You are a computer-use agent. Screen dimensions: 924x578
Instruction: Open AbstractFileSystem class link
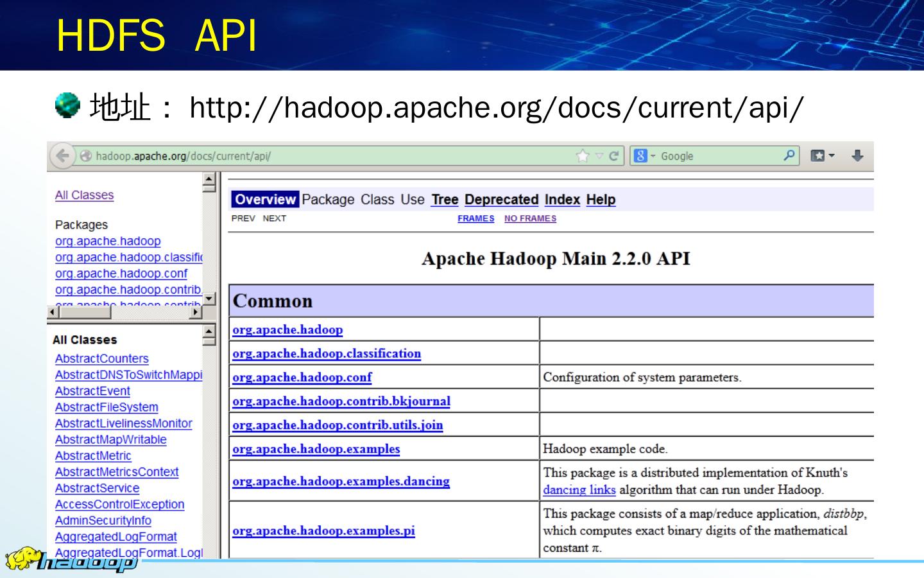(107, 407)
